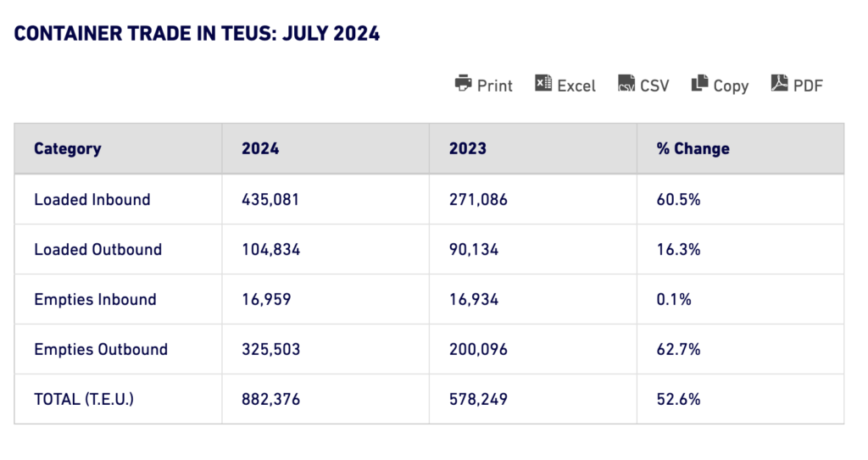868x460 pixels.
Task: Click the printer icon
Action: pos(463,83)
